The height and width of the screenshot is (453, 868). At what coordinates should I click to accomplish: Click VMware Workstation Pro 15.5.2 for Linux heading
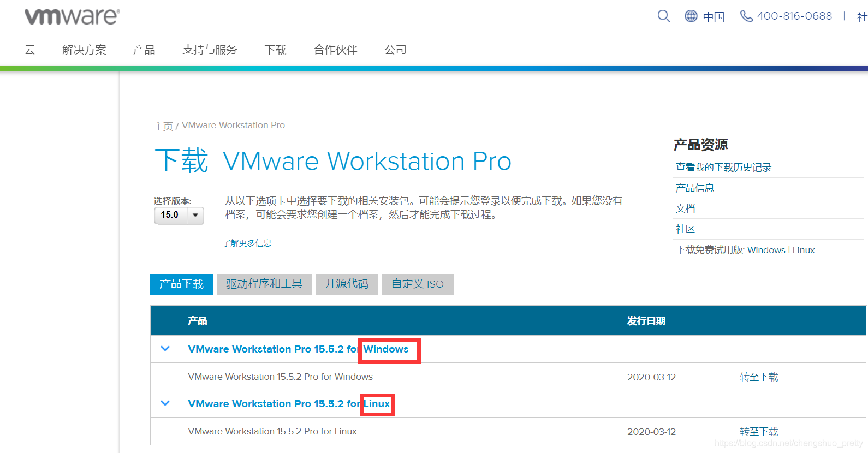click(x=289, y=403)
